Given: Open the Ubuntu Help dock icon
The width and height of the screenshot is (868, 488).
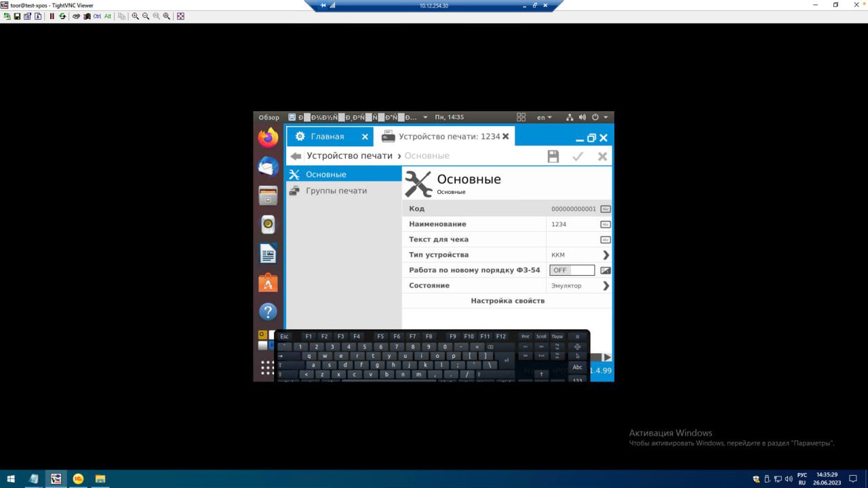Looking at the screenshot, I should [268, 312].
